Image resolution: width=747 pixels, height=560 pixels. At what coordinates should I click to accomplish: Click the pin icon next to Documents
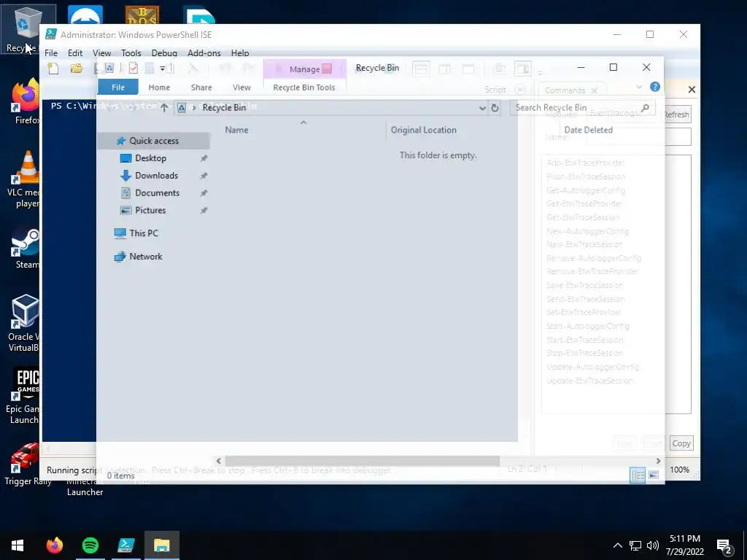(204, 192)
